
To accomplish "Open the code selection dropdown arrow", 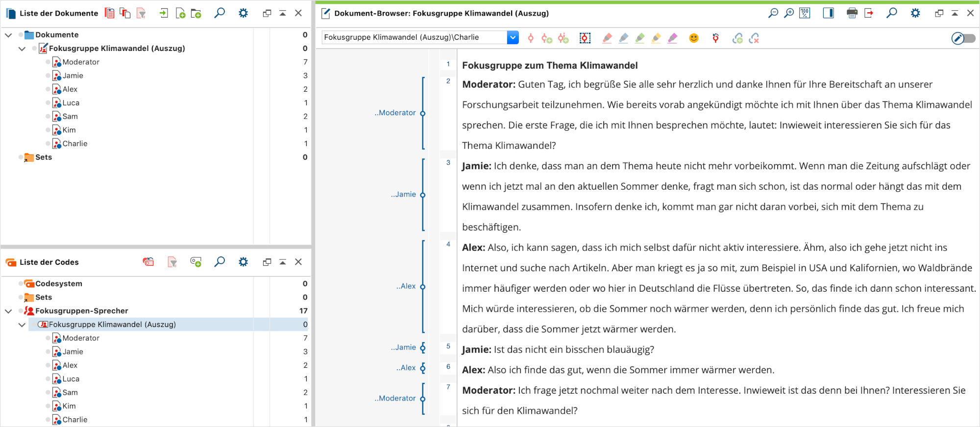I will pos(513,37).
